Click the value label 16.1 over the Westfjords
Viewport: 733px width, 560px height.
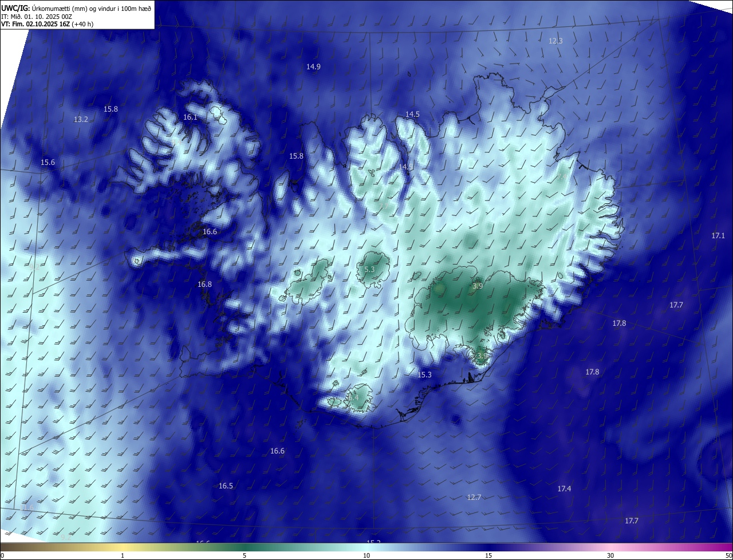[190, 117]
